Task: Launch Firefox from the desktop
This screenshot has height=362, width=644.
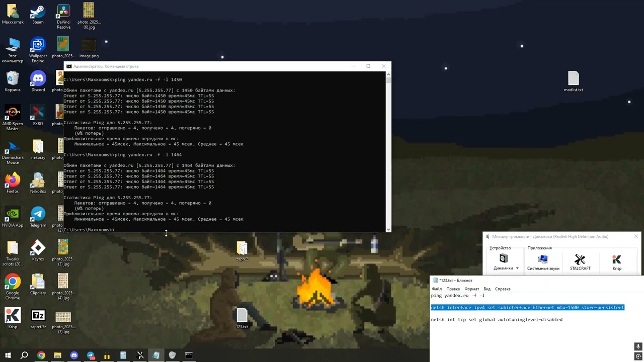Action: click(13, 183)
